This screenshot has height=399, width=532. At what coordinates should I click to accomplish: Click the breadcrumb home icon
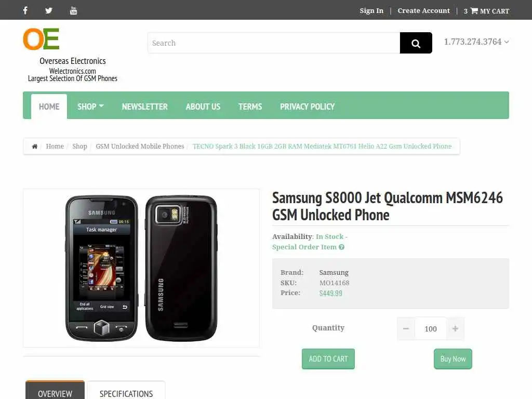click(x=35, y=146)
